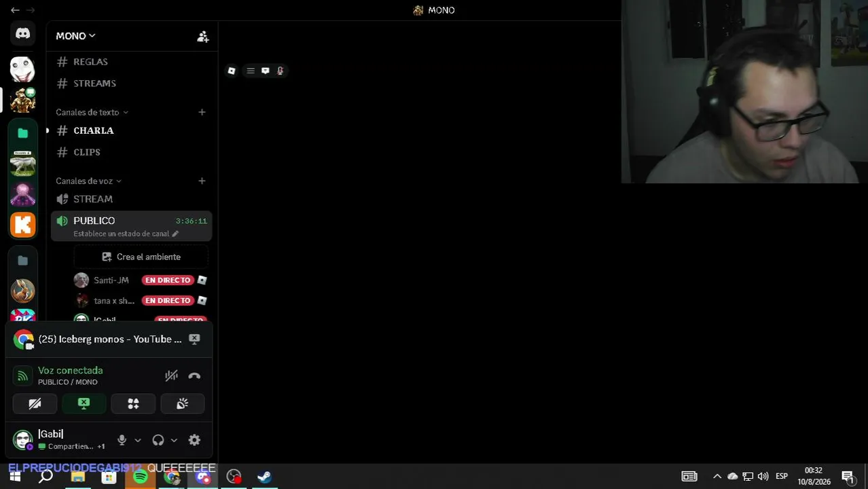Image resolution: width=868 pixels, height=489 pixels.
Task: Click the list lines icon in stream overlay
Action: pyautogui.click(x=251, y=71)
